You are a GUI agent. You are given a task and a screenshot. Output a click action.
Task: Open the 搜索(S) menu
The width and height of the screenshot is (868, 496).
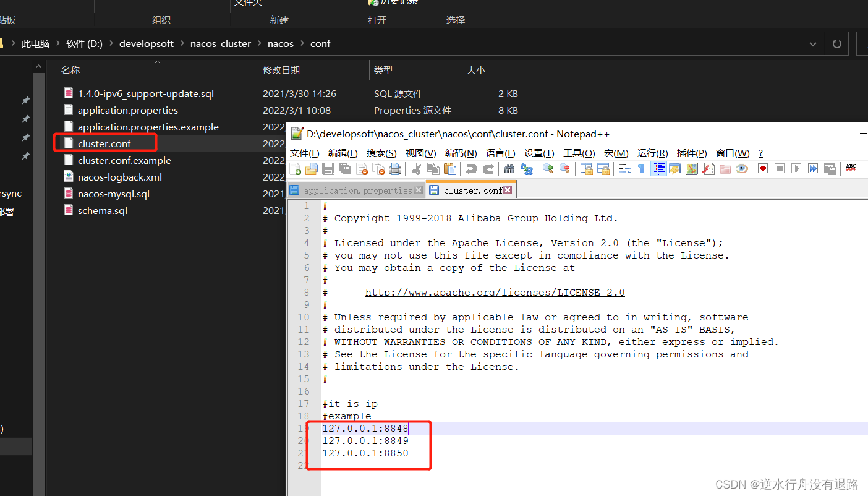381,153
